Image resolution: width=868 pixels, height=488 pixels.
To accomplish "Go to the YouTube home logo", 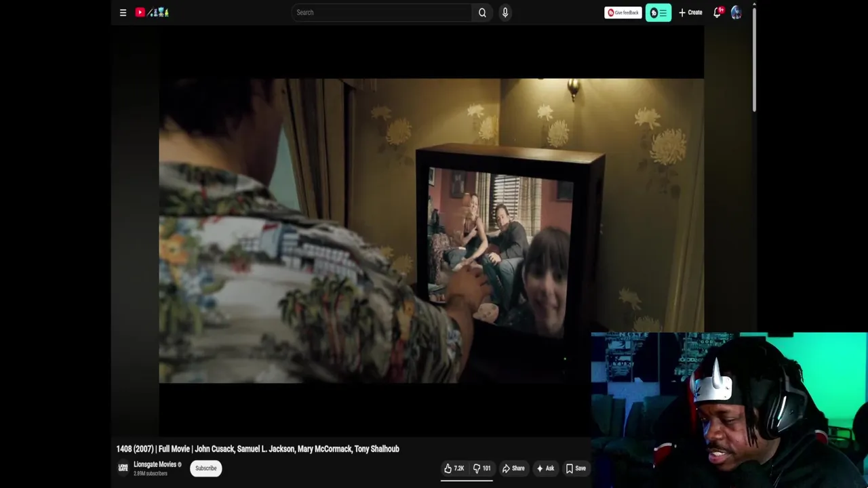I will [x=152, y=12].
